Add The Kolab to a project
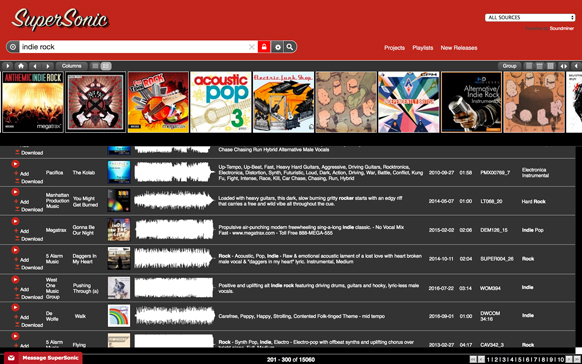Screen dimensions: 582x364 (x=22, y=174)
